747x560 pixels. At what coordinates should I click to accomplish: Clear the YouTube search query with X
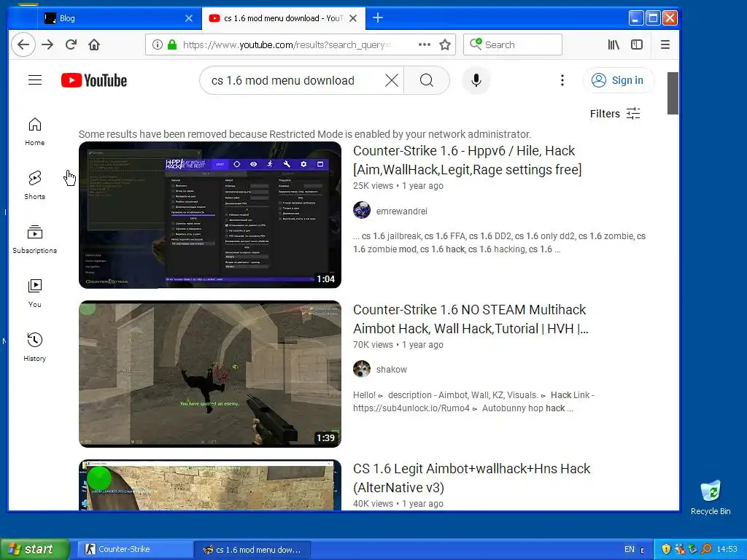coord(392,80)
